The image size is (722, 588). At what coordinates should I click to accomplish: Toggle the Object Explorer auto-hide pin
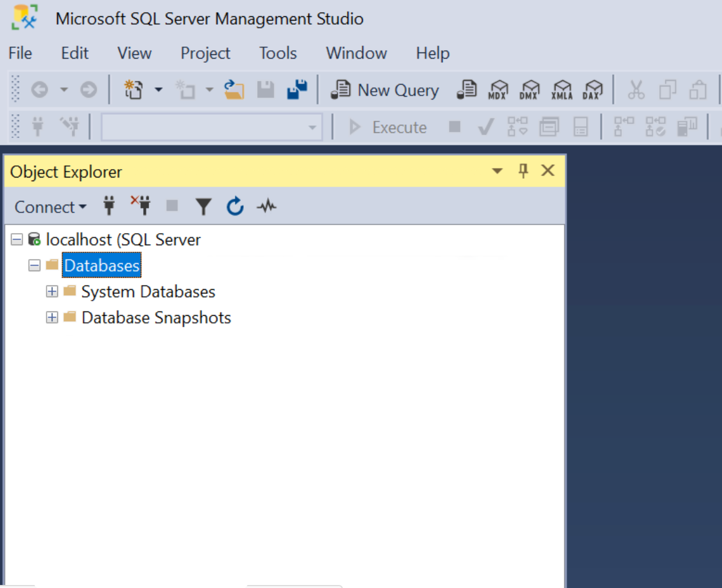point(523,171)
